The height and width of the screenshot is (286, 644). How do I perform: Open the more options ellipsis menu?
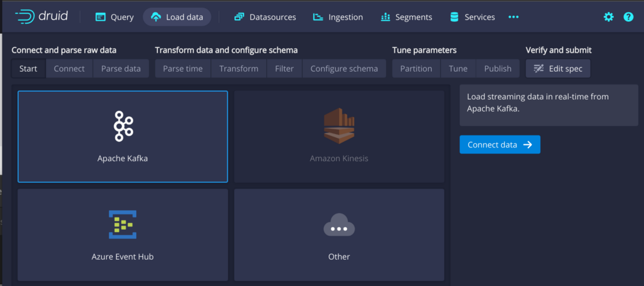513,17
